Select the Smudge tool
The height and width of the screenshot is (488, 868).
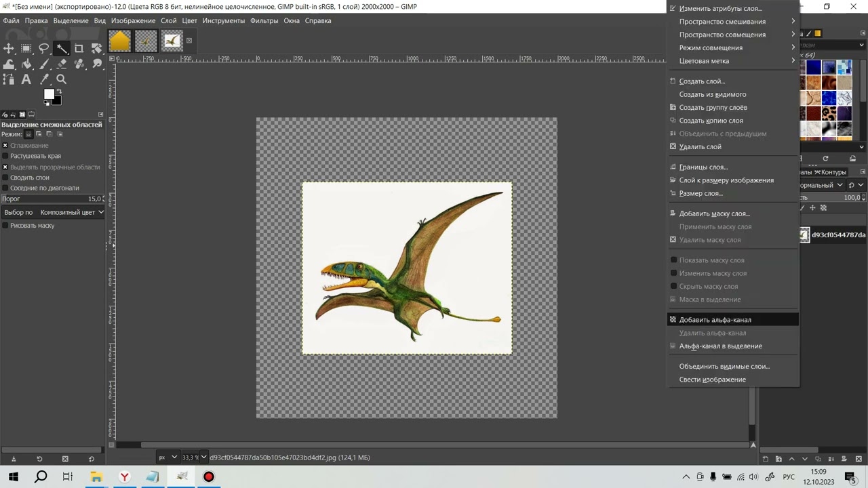[97, 64]
